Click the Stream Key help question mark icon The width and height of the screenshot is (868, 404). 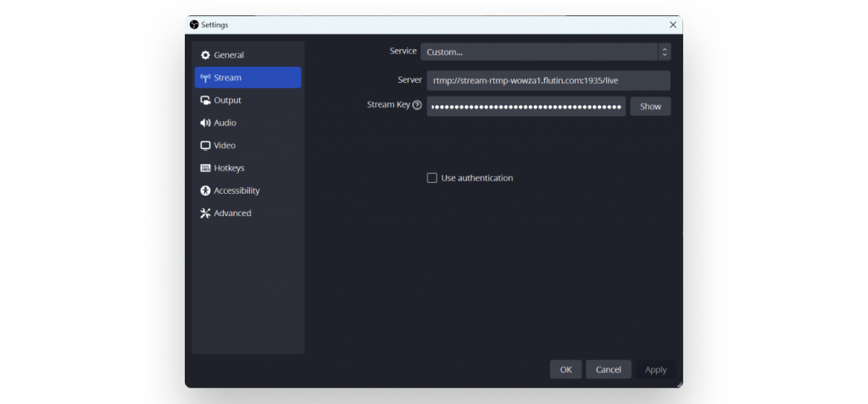click(x=417, y=104)
